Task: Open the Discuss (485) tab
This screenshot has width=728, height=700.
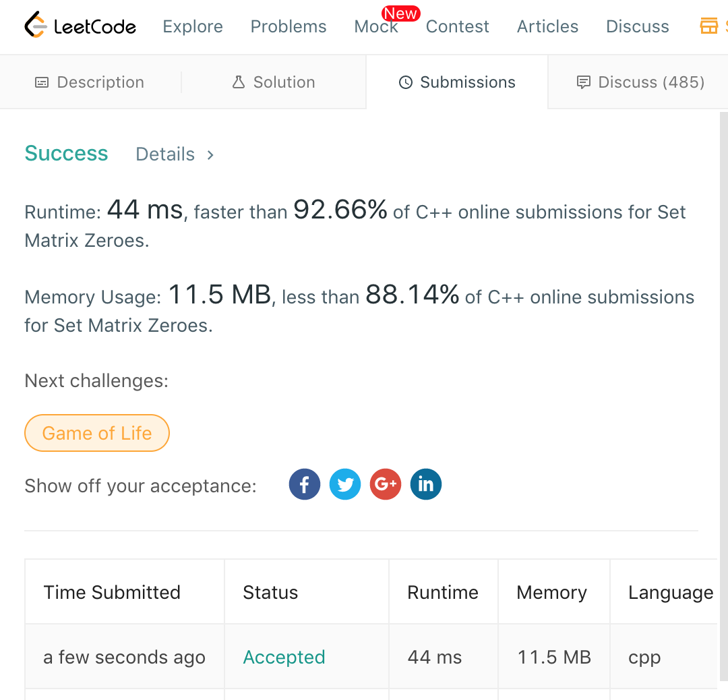Action: 640,82
